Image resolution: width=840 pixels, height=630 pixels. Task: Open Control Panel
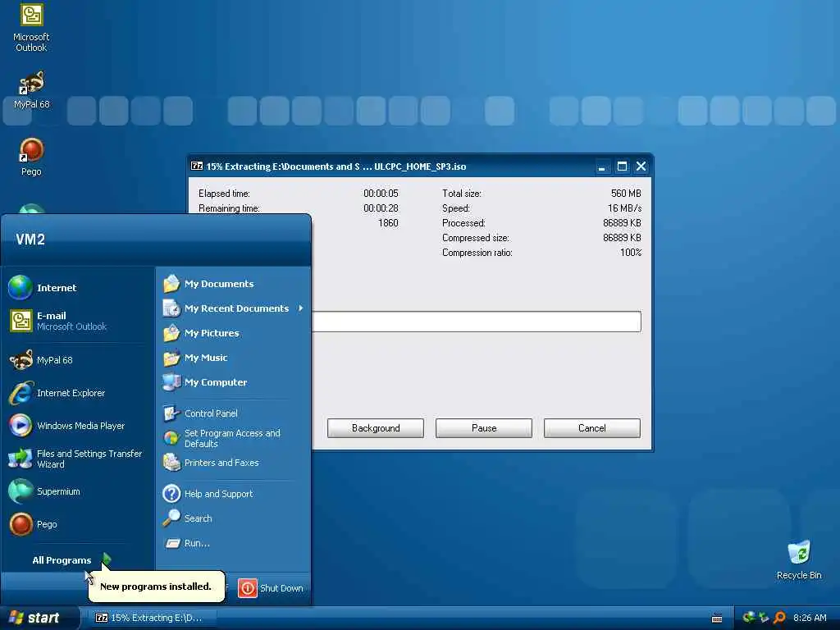tap(233, 413)
